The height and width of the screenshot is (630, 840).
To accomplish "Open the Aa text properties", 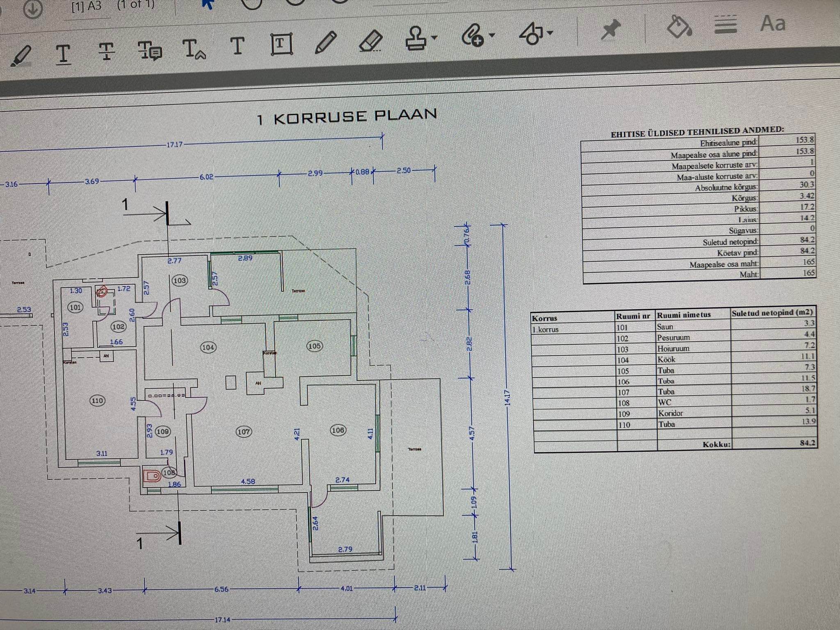I will (x=773, y=23).
